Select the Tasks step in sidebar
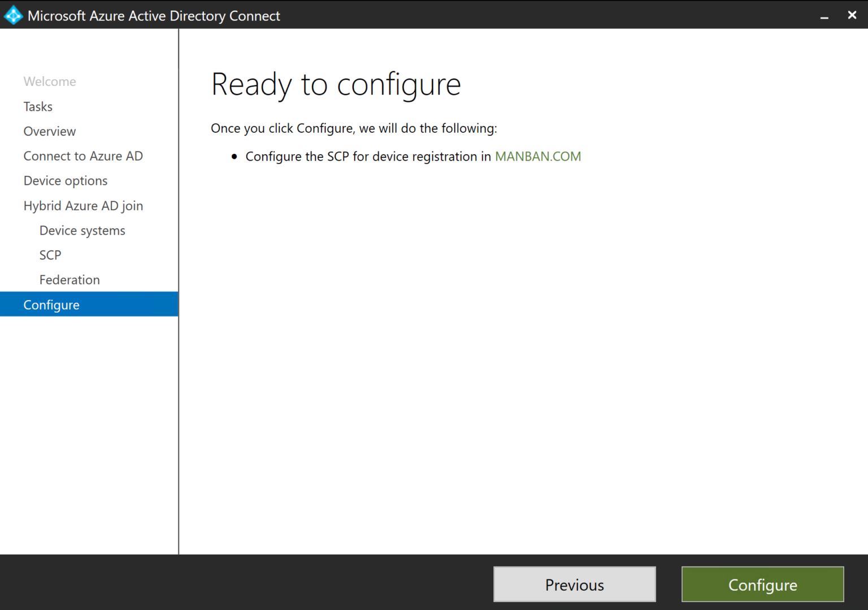Image resolution: width=868 pixels, height=610 pixels. pos(38,106)
